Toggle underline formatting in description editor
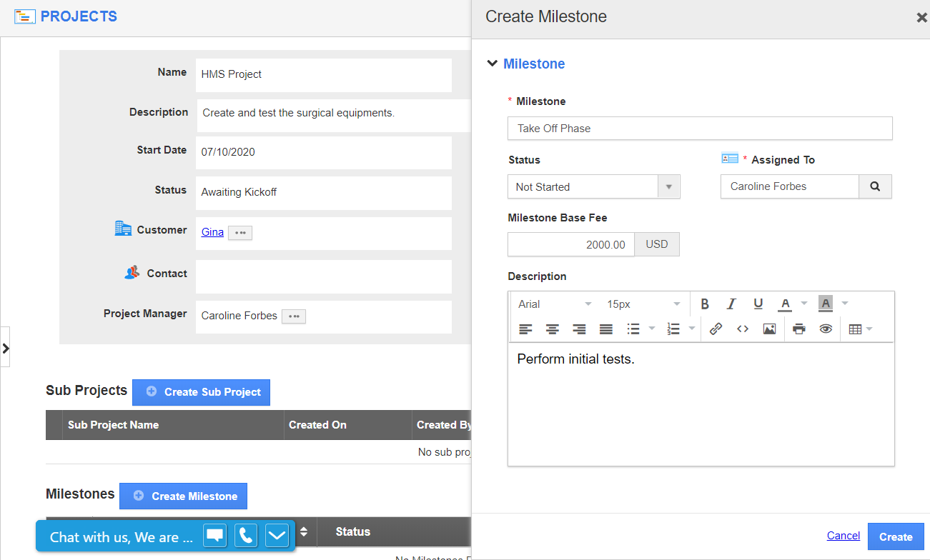Image resolution: width=930 pixels, height=560 pixels. [758, 304]
